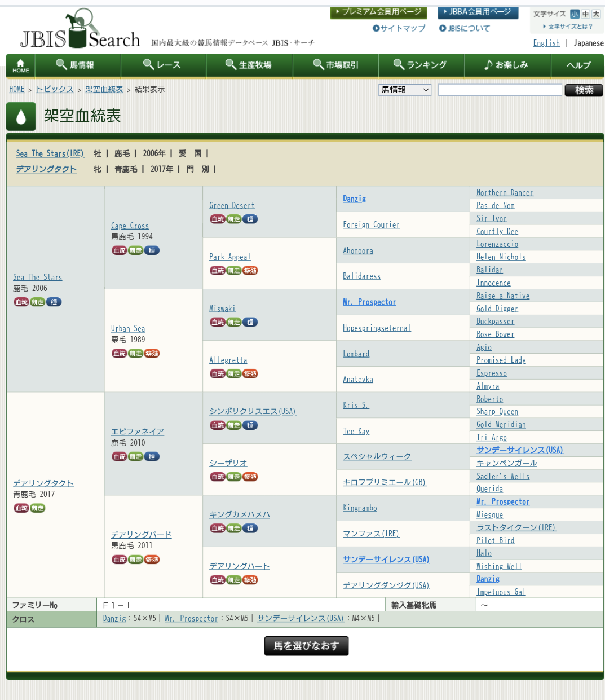This screenshot has height=700, width=605.
Task: Open the HOME icon in the navigation bar
Action: click(21, 65)
